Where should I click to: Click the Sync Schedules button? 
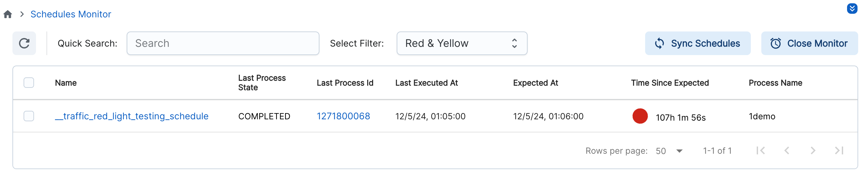click(x=697, y=43)
